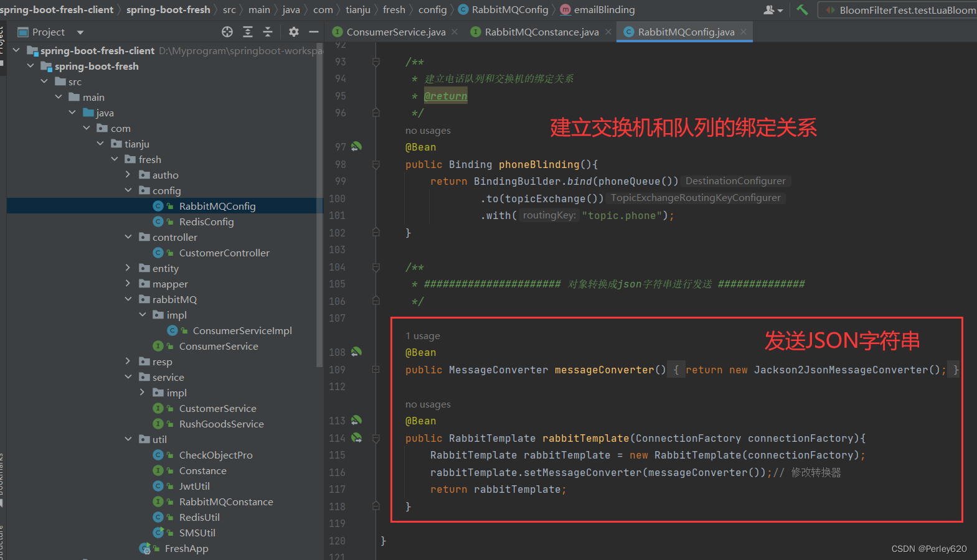977x560 pixels.
Task: Click the Structure tool window side tab
Action: click(2, 541)
